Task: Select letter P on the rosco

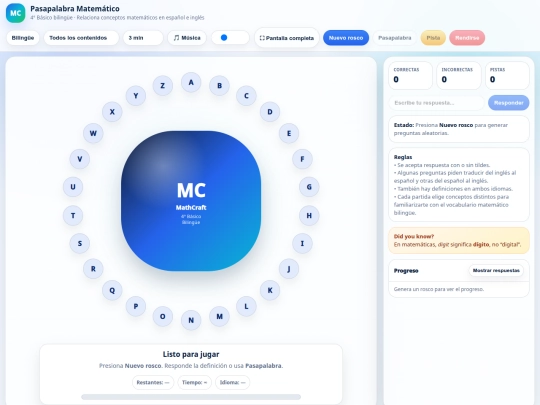Action: [136, 306]
